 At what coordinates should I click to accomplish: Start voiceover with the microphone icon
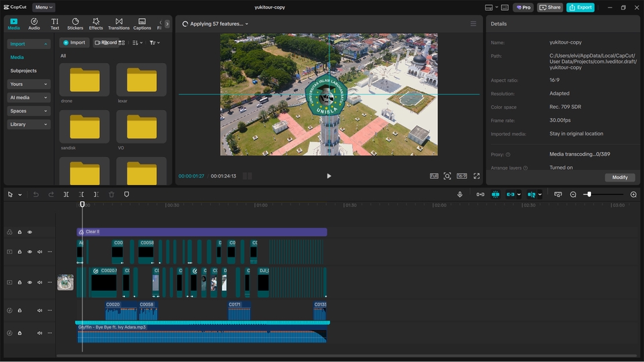460,194
